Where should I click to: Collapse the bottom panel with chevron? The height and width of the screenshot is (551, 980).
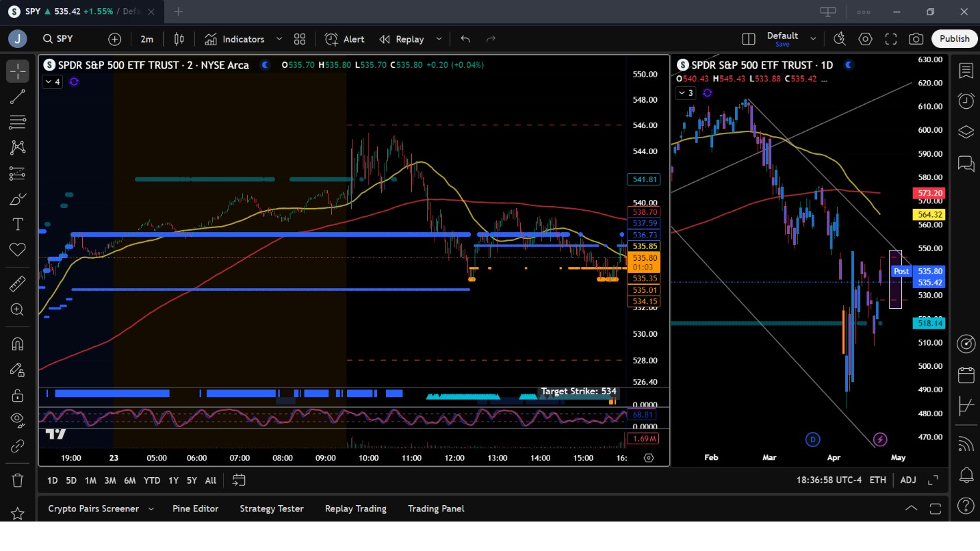click(x=912, y=508)
